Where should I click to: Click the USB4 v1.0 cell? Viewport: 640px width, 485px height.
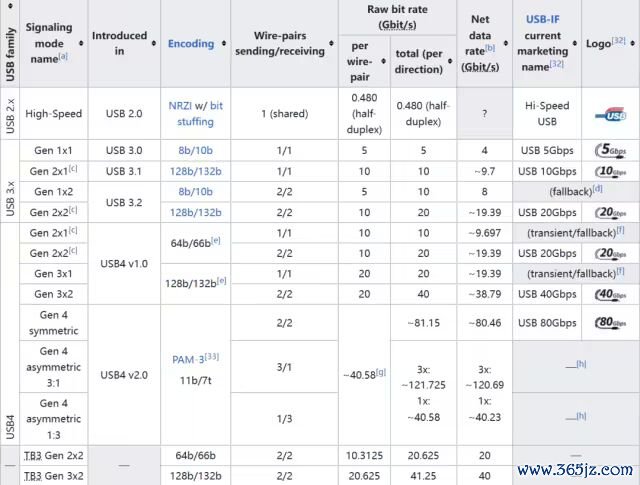pyautogui.click(x=124, y=264)
